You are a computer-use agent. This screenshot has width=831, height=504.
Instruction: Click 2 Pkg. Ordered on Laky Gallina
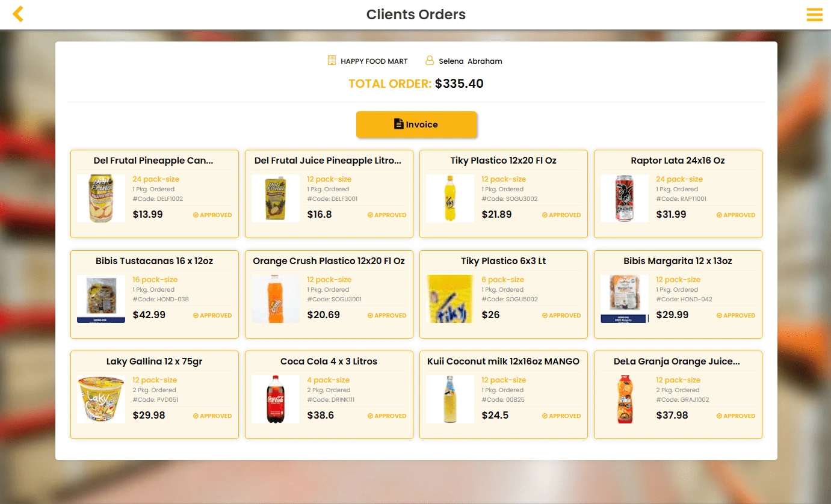154,390
